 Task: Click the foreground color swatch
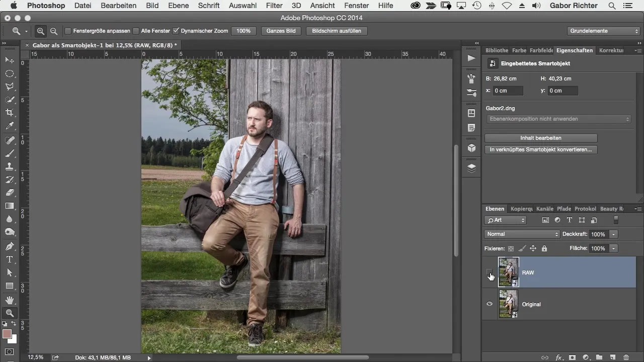7,334
